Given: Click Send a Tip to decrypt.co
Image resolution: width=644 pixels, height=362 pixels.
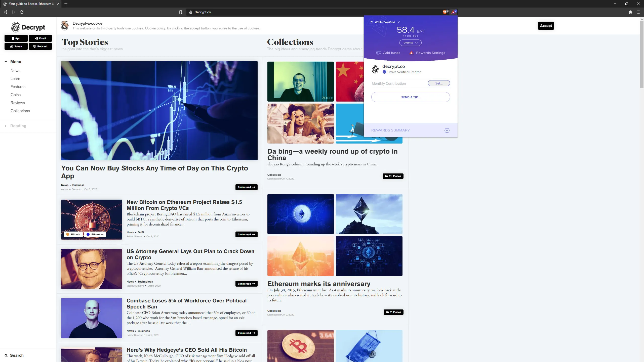Looking at the screenshot, I should pos(410,97).
